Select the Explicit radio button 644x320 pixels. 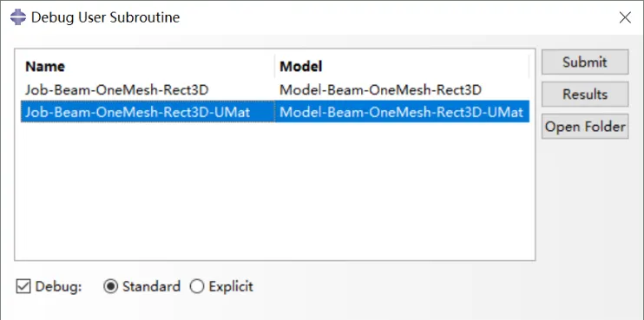coord(197,286)
